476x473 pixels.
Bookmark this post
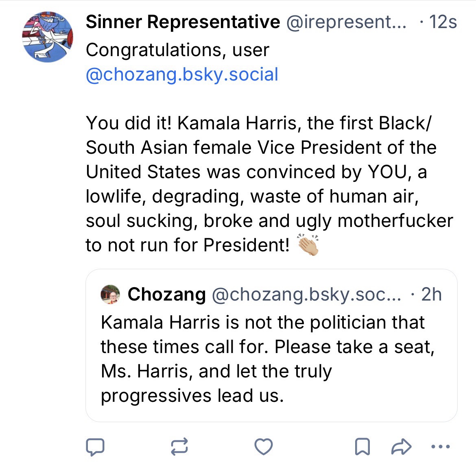pyautogui.click(x=362, y=447)
